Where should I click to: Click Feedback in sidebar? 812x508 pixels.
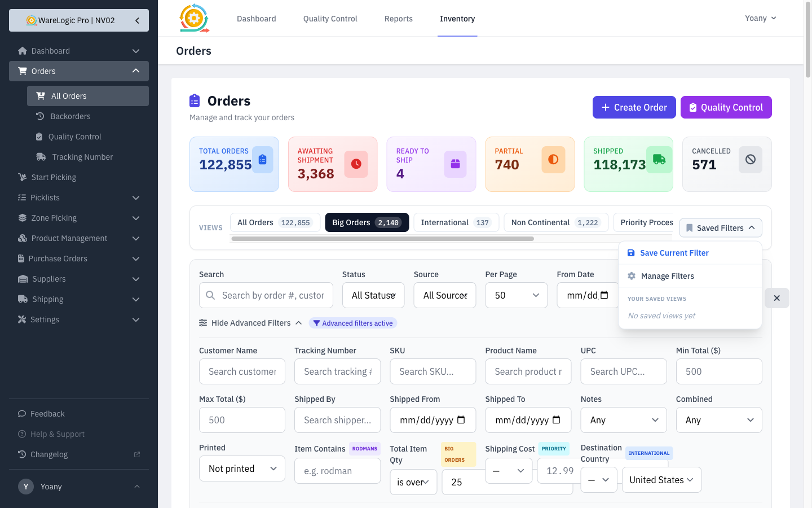coord(79,414)
